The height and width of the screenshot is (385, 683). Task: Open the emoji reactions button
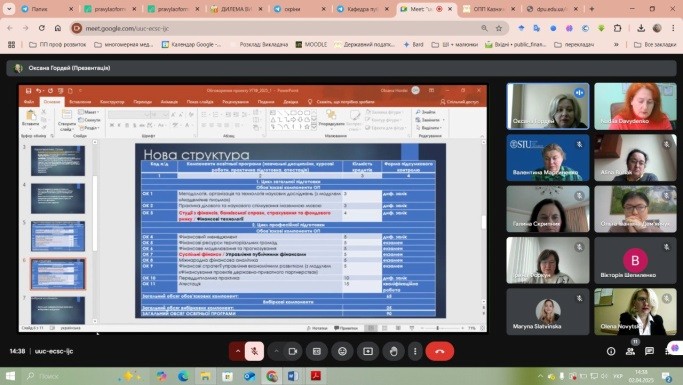[x=342, y=351]
